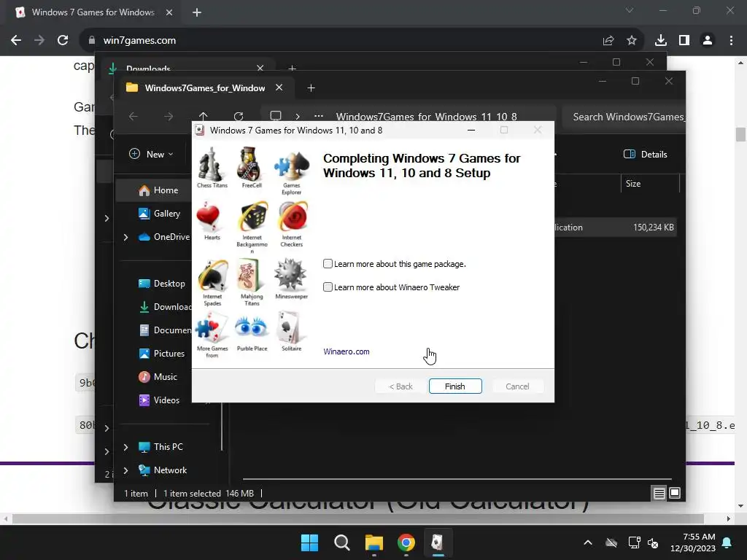
Task: Open Chrome downloads icon
Action: click(x=660, y=41)
